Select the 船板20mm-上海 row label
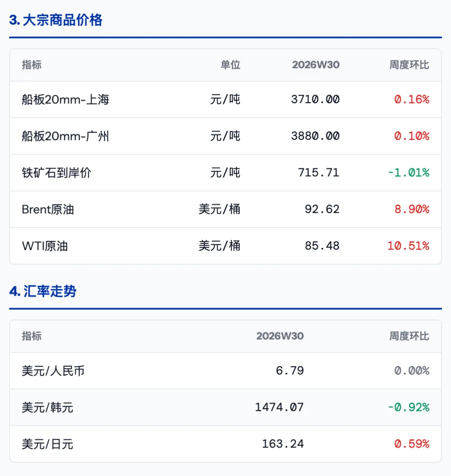451x476 pixels. pyautogui.click(x=65, y=99)
